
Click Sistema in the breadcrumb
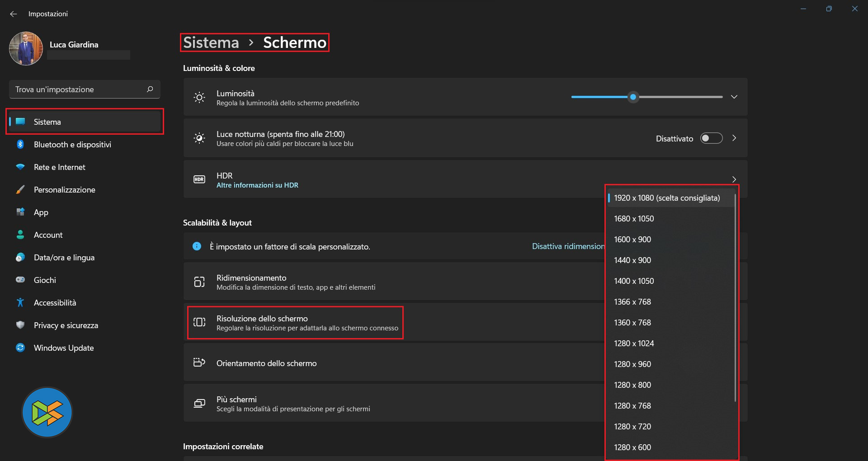pyautogui.click(x=211, y=42)
